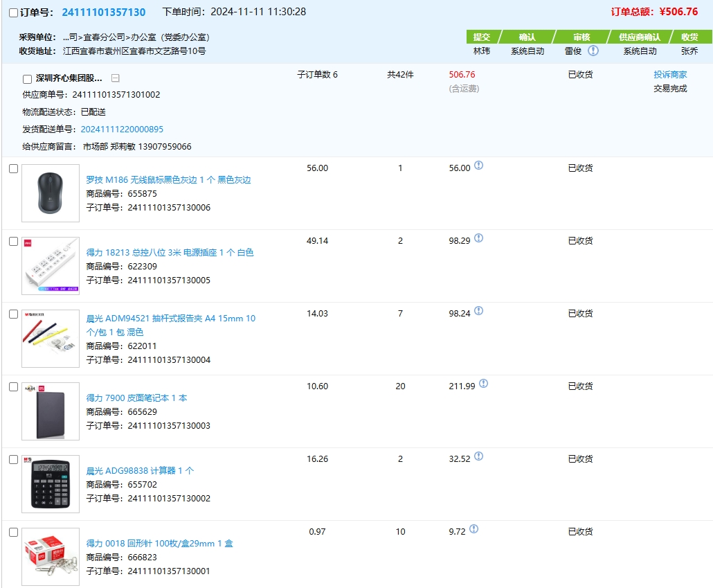Image resolution: width=713 pixels, height=588 pixels.
Task: Click the calculator product thumbnail
Action: point(51,484)
